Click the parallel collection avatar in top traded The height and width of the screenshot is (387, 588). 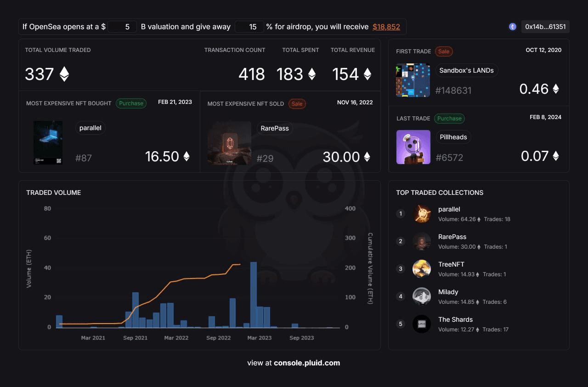coord(422,214)
